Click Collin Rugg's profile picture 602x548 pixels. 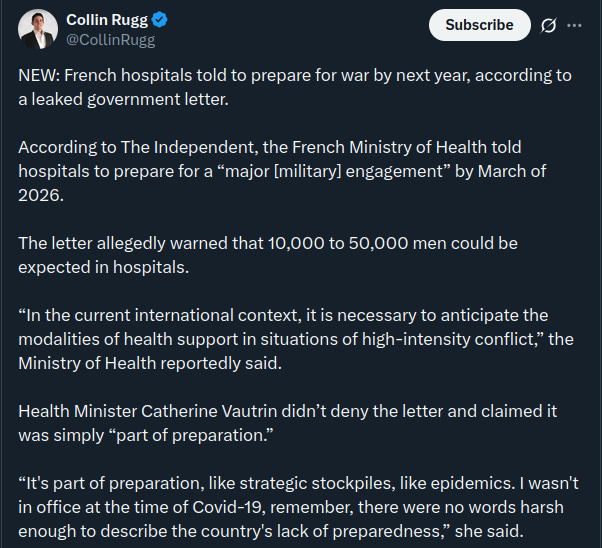click(x=37, y=29)
